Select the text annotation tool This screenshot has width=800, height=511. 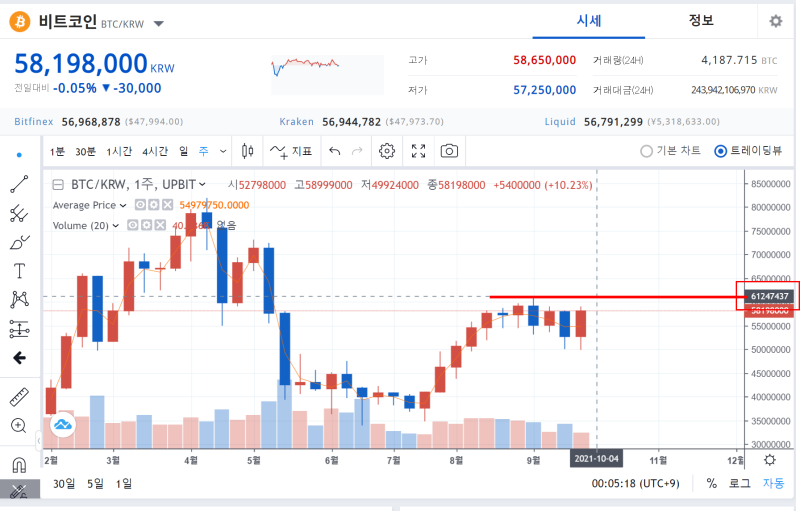coord(19,271)
